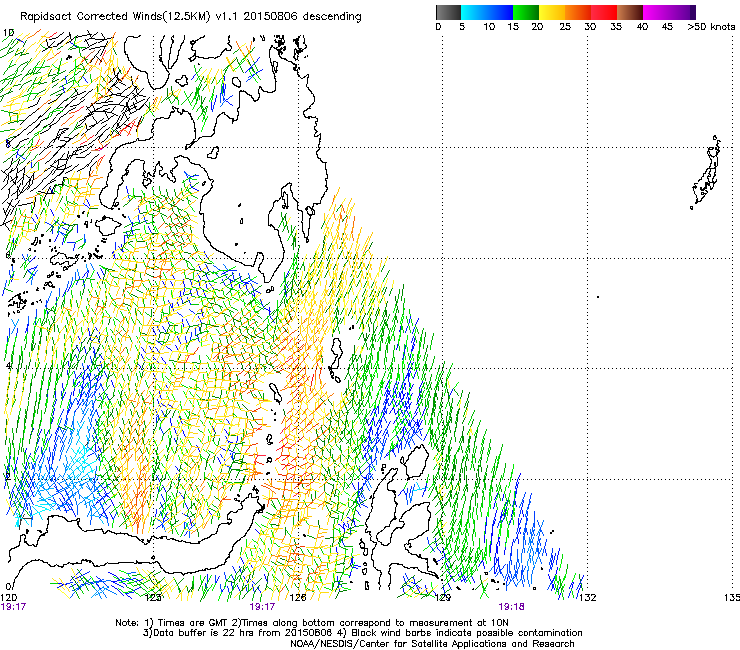Image resolution: width=740 pixels, height=650 pixels.
Task: Click the "30" legend label
Action: tap(590, 27)
